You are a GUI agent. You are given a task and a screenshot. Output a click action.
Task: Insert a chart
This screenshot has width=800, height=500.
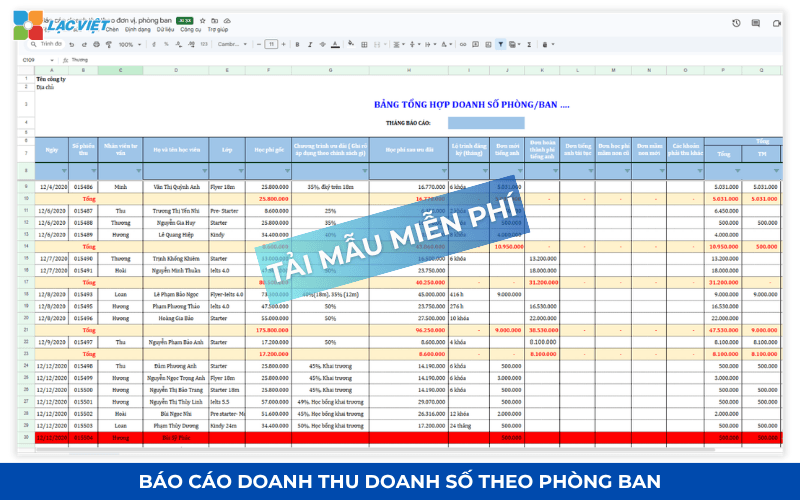point(488,44)
